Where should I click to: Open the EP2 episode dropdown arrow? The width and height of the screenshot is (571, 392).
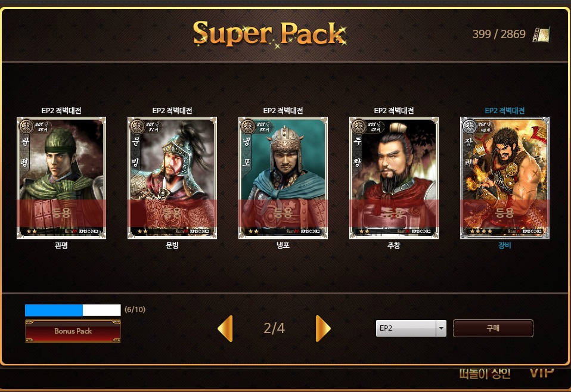(x=441, y=328)
